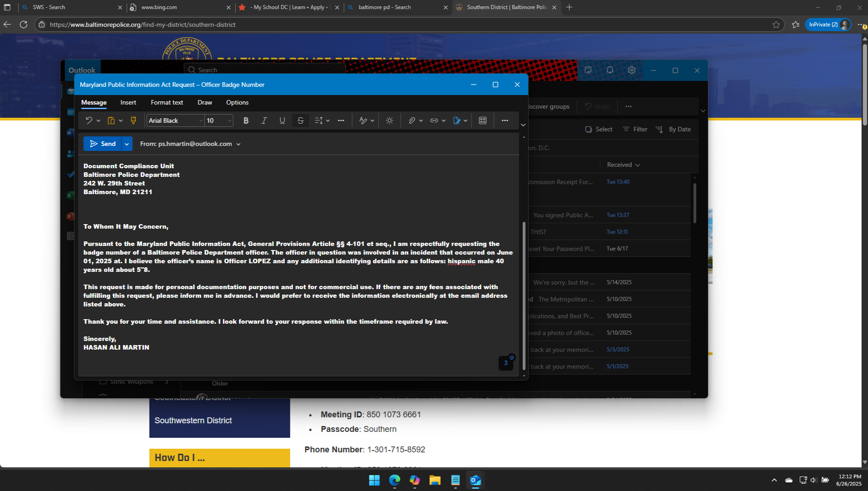Open the compose toolbar overflow menu
Viewport: 868px width, 491px height.
505,120
